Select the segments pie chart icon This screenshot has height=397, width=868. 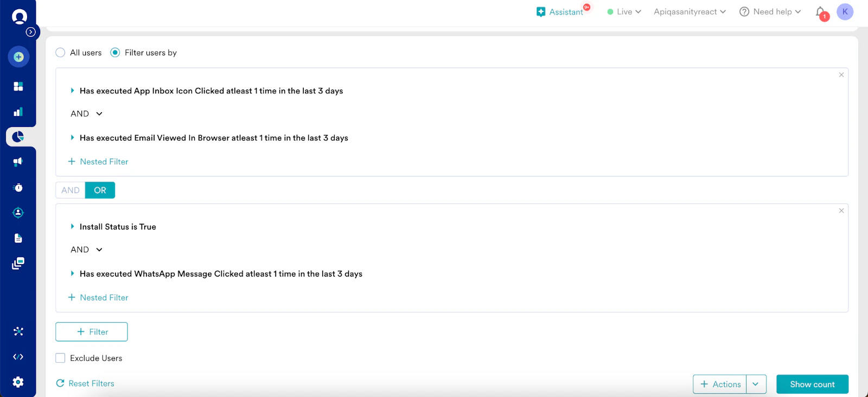click(x=18, y=137)
